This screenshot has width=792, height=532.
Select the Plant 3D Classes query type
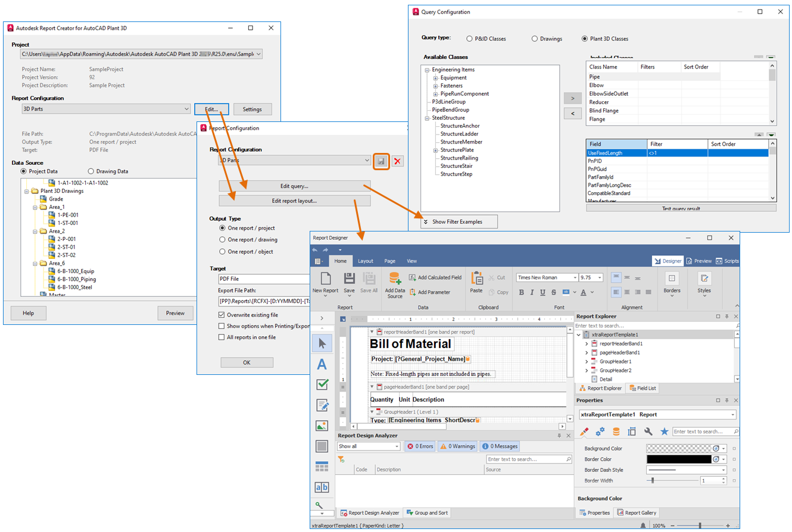coord(585,39)
